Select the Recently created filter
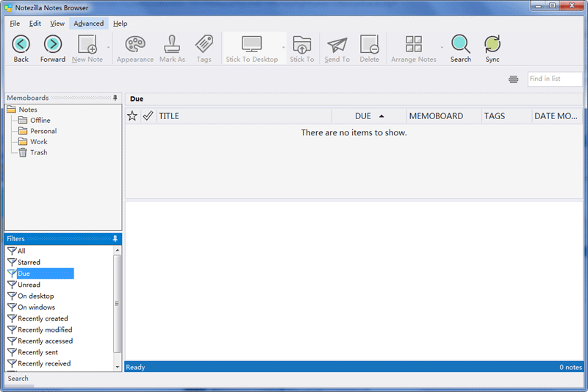The height and width of the screenshot is (392, 588). 43,318
